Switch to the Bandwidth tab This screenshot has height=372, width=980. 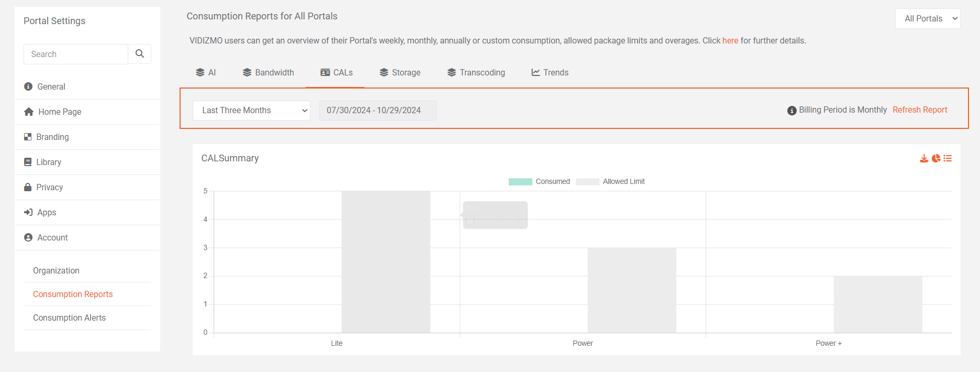[x=268, y=72]
